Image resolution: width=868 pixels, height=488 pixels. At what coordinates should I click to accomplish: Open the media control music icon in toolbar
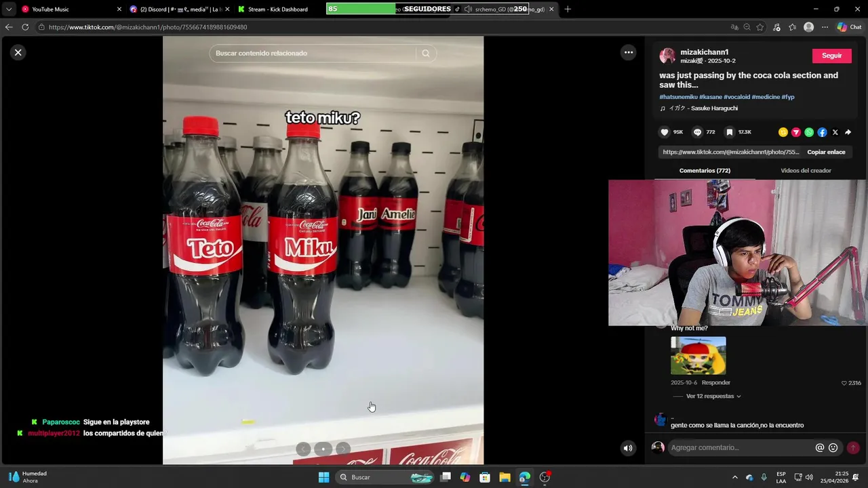(x=776, y=27)
